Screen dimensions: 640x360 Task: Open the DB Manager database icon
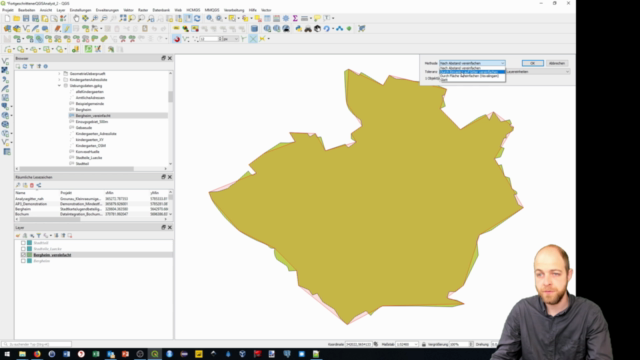[254, 29]
